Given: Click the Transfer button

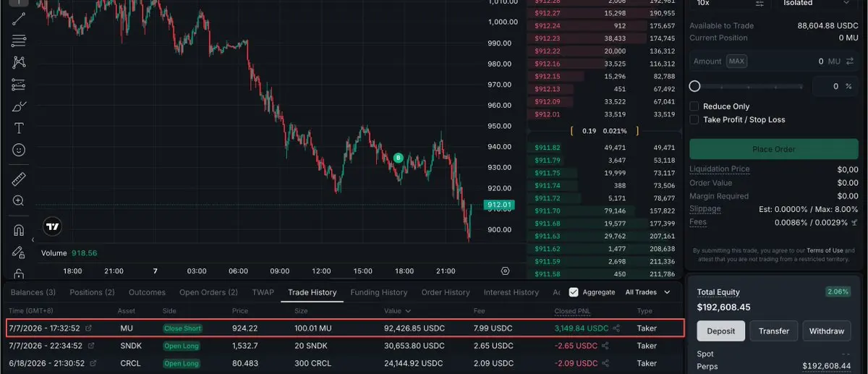Looking at the screenshot, I should (x=773, y=331).
